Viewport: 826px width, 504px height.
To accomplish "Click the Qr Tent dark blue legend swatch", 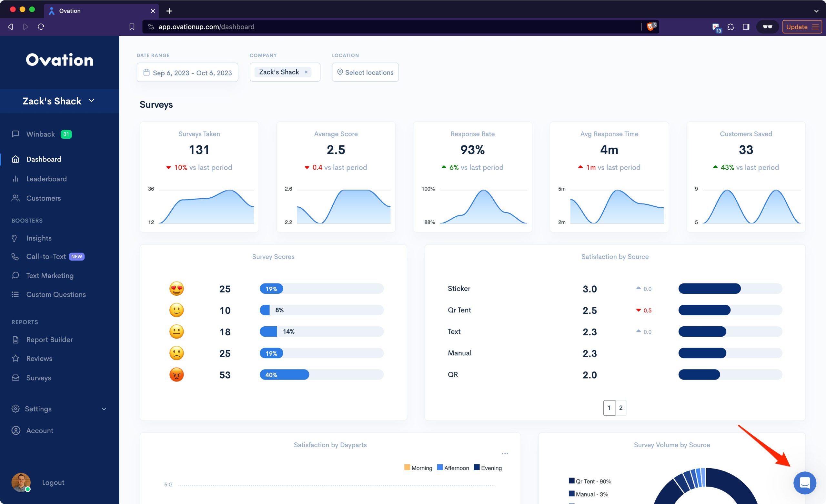I will tap(571, 480).
